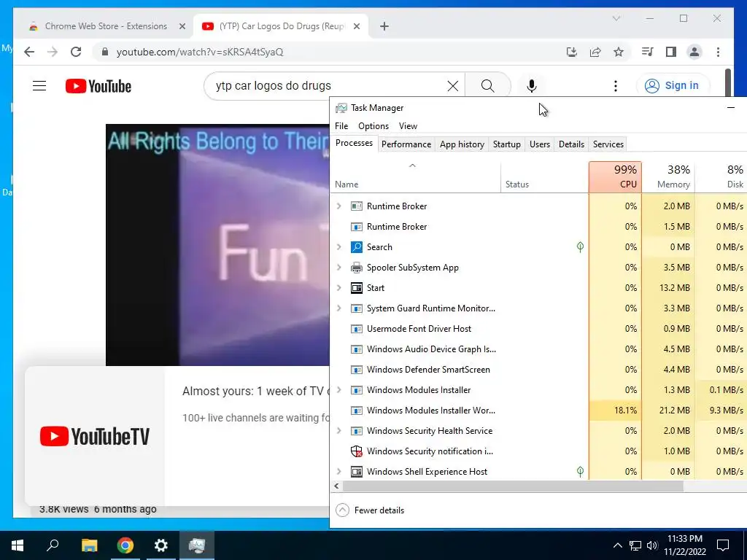Click Task Manager horizontal scrollbar thumb
The width and height of the screenshot is (747, 560).
pos(513,486)
